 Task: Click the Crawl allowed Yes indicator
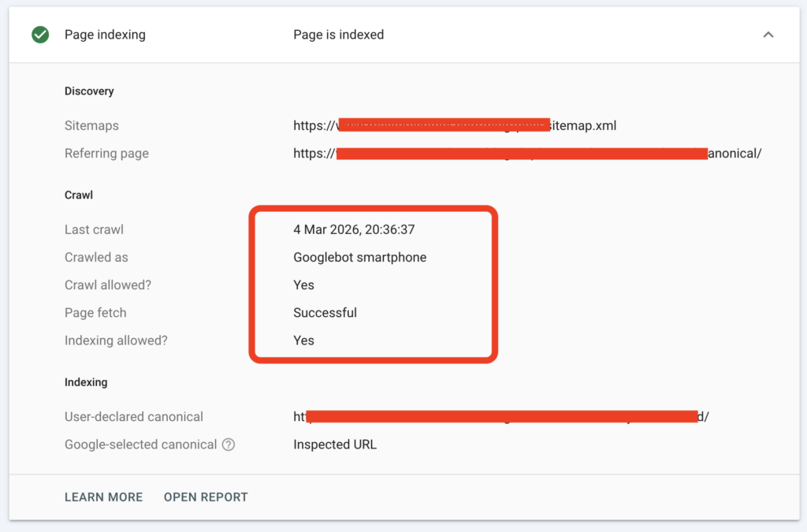coord(303,285)
